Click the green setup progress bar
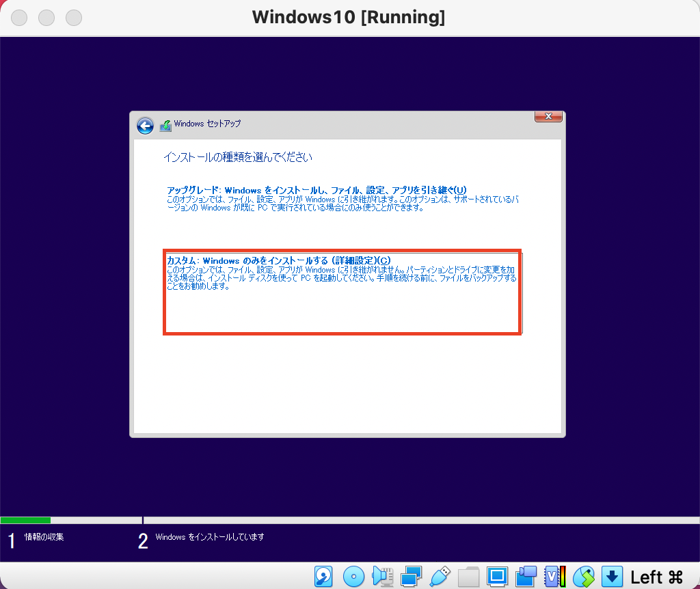 pos(26,520)
